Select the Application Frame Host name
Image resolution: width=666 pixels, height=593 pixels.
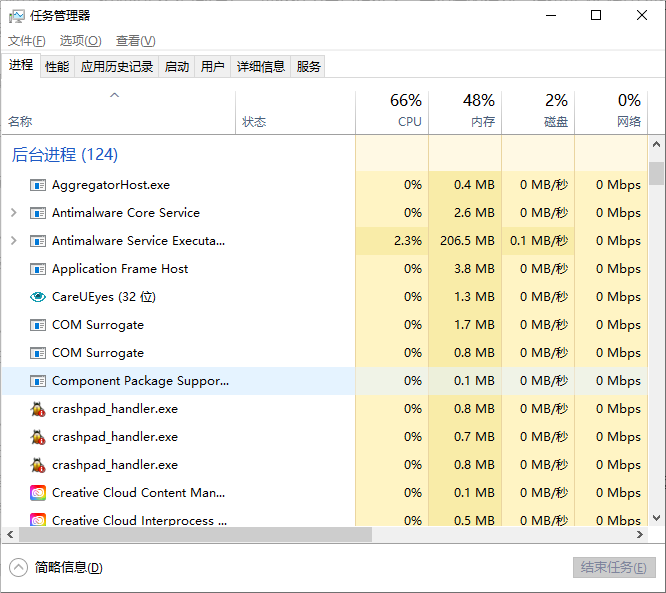(120, 269)
